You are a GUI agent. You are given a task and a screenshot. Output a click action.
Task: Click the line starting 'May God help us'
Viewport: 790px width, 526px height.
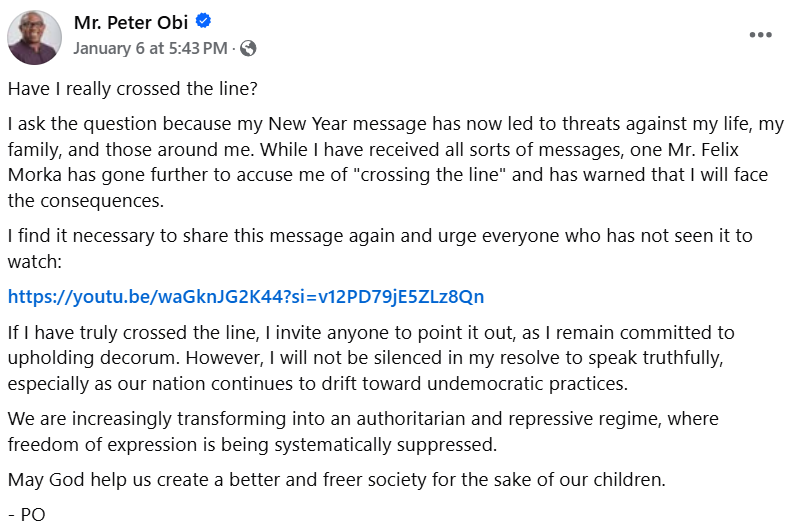[336, 479]
